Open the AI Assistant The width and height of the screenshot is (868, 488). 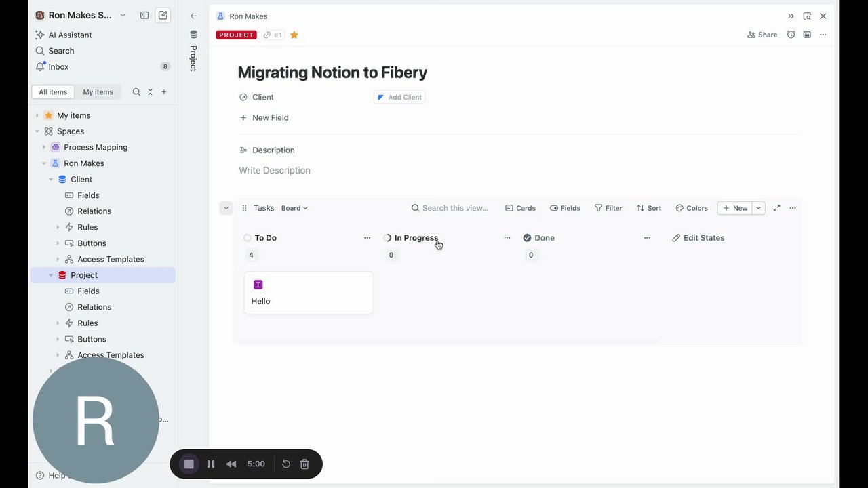coord(63,35)
